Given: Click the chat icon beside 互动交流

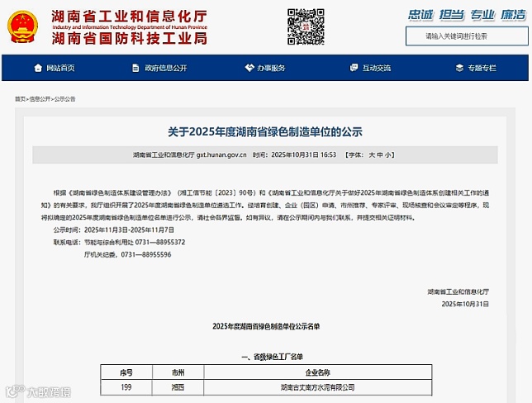Looking at the screenshot, I should point(354,68).
